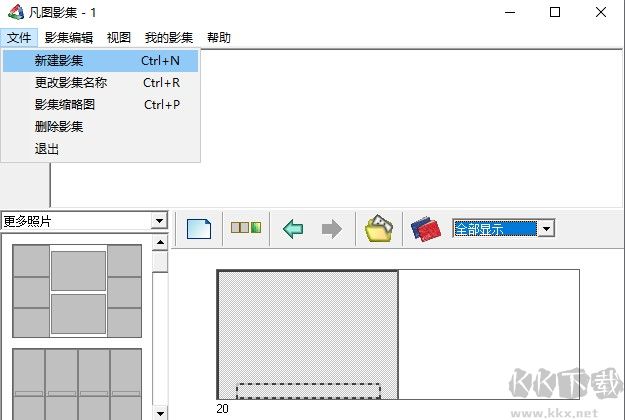625x420 pixels.
Task: Click the page layout thumbnails icon
Action: click(x=246, y=228)
